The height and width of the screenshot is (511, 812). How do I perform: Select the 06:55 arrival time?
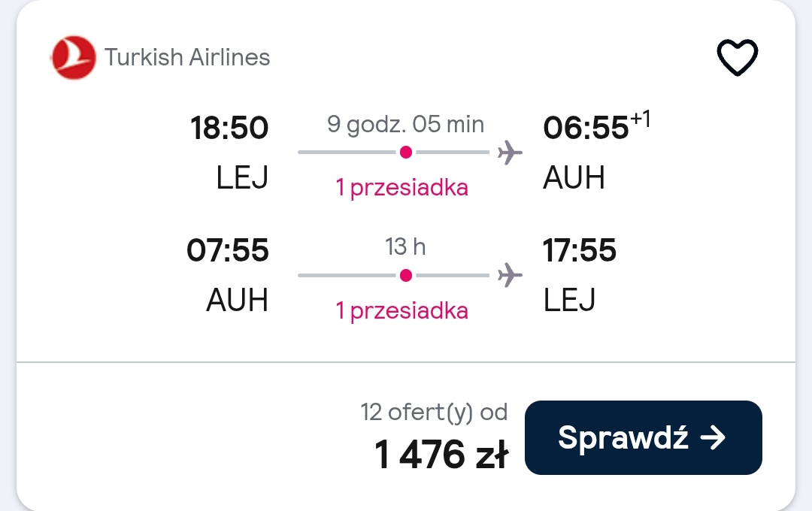[x=586, y=127]
